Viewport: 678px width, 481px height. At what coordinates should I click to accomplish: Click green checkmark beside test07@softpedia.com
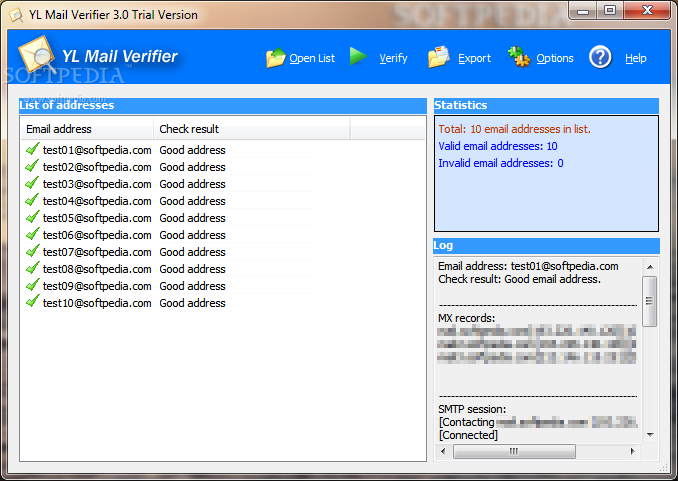(x=32, y=251)
